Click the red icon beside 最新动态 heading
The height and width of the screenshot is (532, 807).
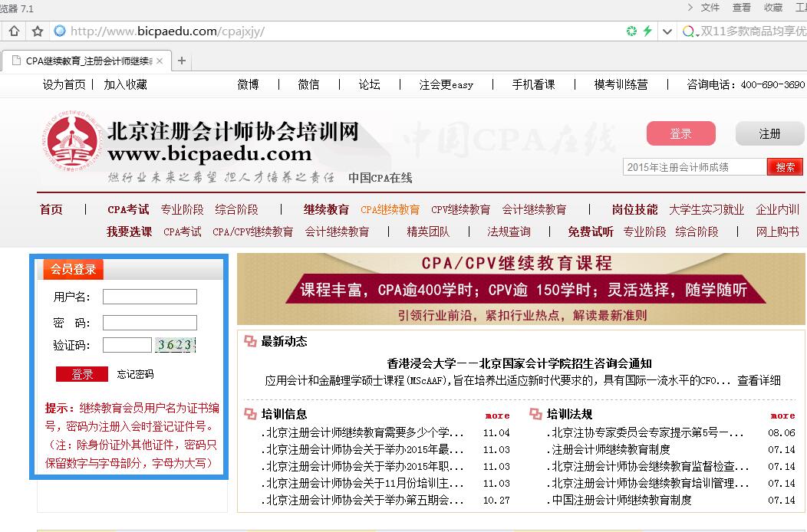pos(249,342)
